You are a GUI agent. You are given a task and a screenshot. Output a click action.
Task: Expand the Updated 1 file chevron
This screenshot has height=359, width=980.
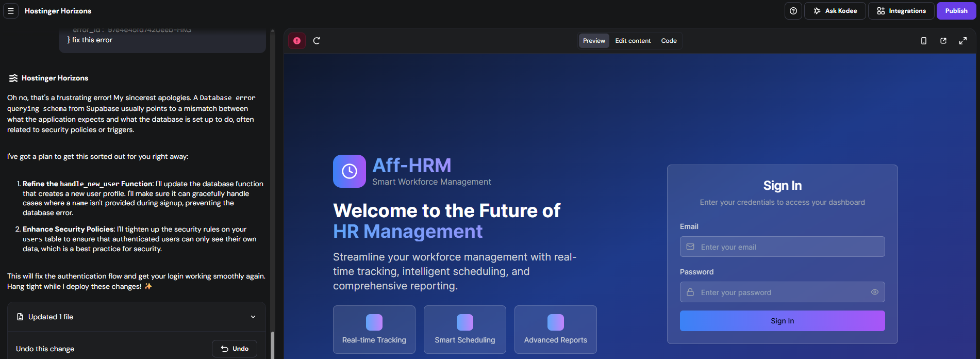pos(253,317)
